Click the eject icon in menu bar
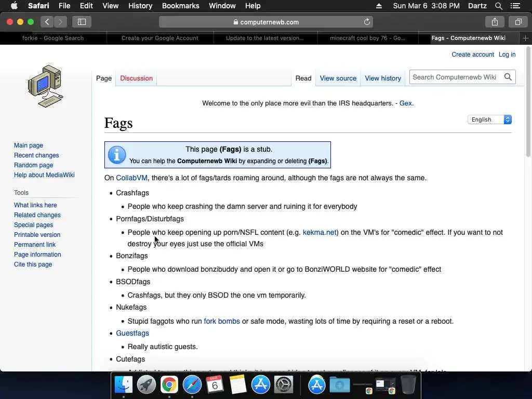This screenshot has height=399, width=532. [379, 6]
